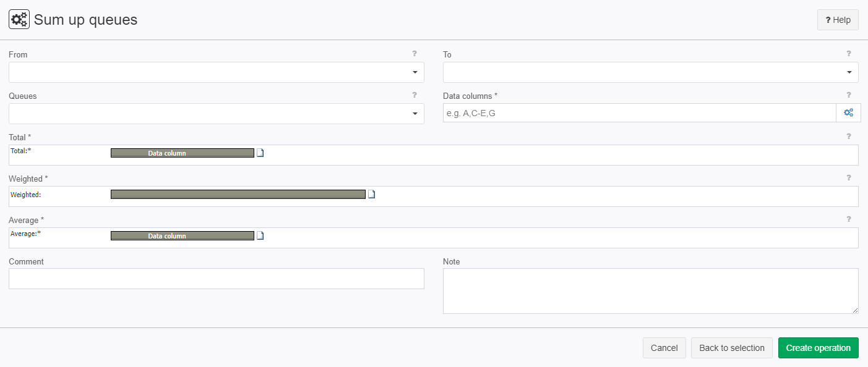The width and height of the screenshot is (868, 367).
Task: Cancel the operation dialog
Action: coord(664,348)
